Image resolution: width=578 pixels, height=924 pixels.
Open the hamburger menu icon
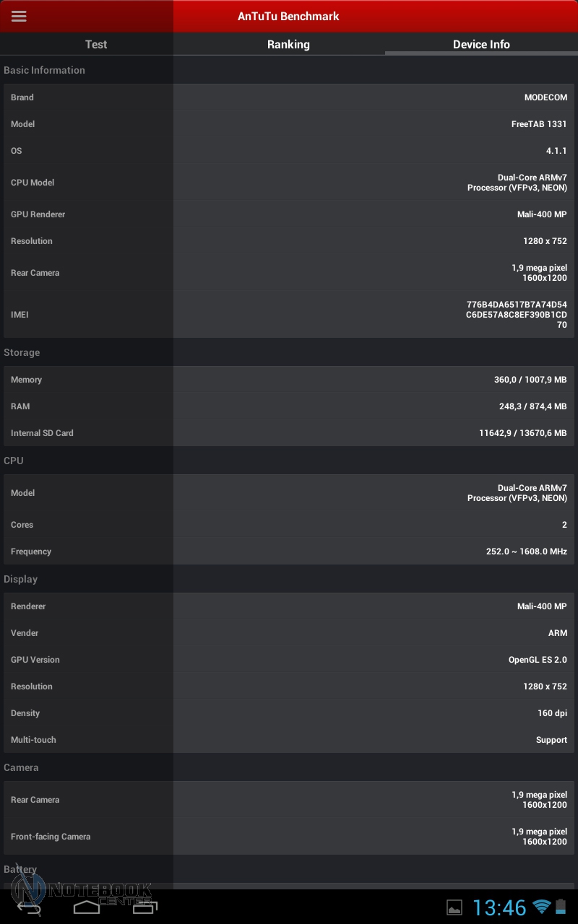click(19, 16)
